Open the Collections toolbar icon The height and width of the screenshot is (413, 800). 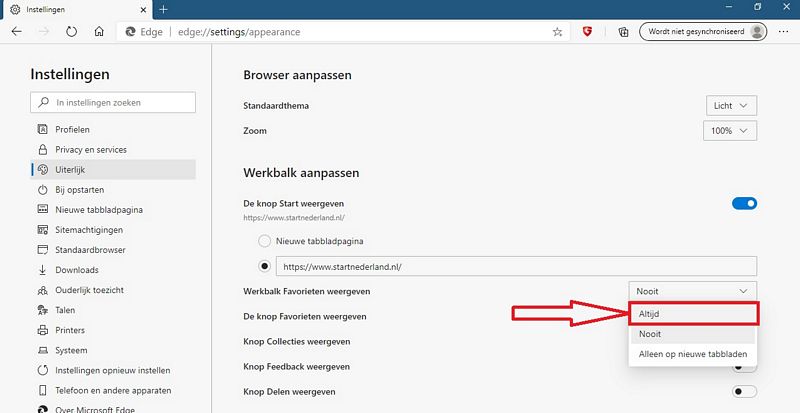623,32
